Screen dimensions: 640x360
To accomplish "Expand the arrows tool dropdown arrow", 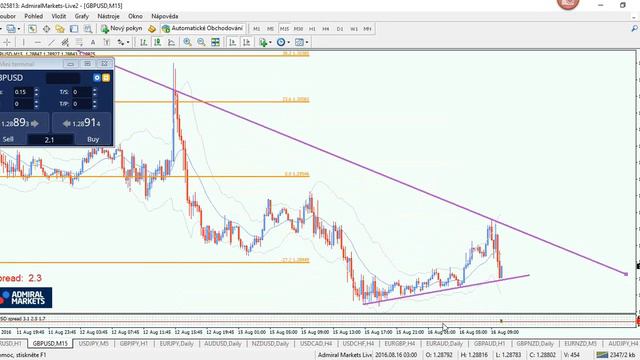I will point(128,42).
